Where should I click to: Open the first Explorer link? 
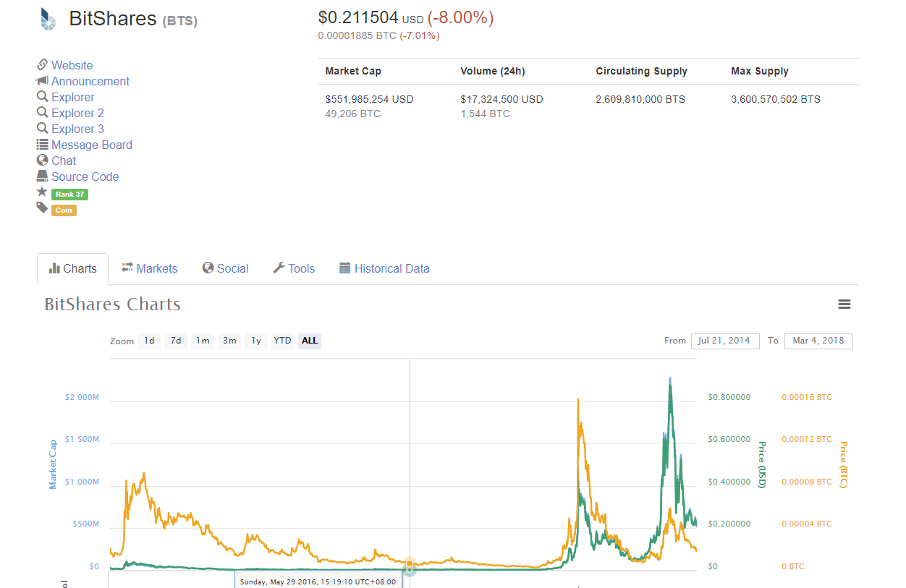pos(73,97)
